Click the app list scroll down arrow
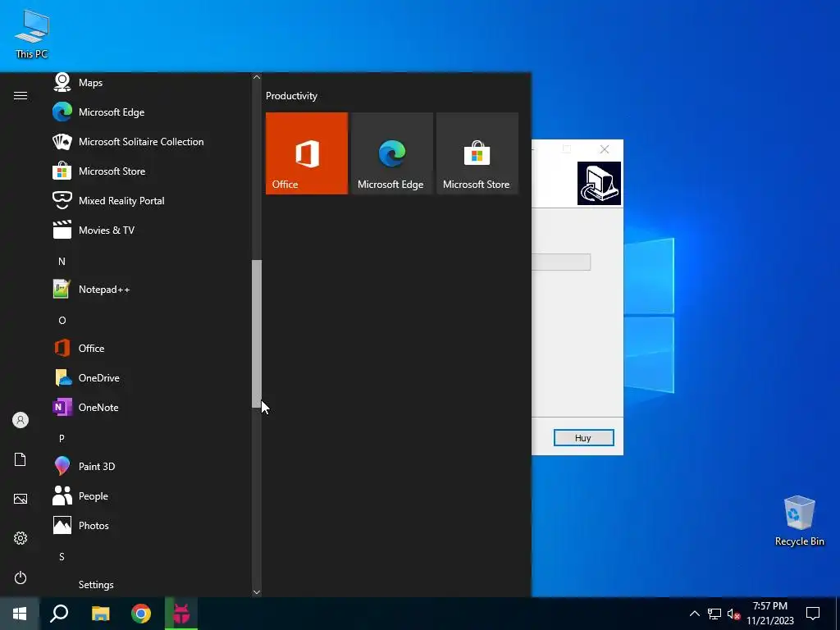The height and width of the screenshot is (630, 840). [257, 592]
